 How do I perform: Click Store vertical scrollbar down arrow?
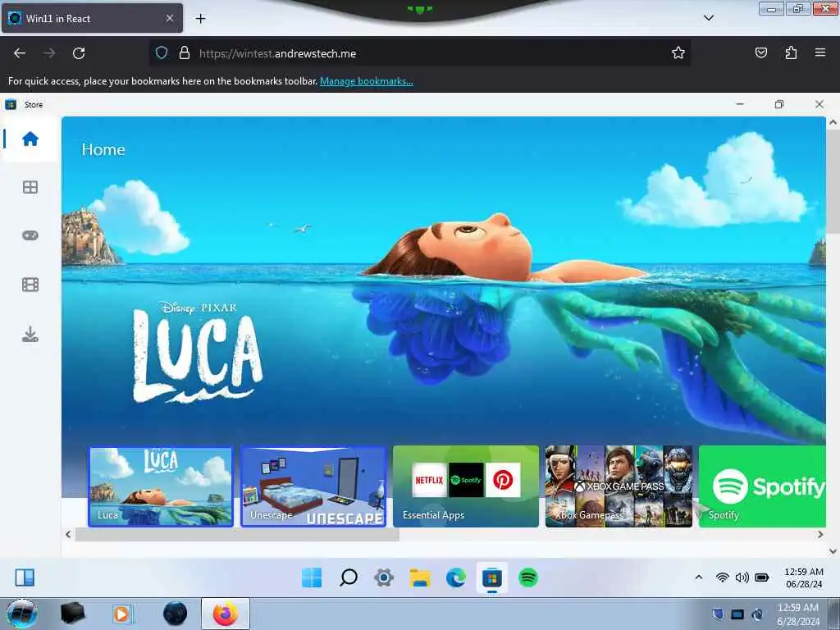coord(833,550)
